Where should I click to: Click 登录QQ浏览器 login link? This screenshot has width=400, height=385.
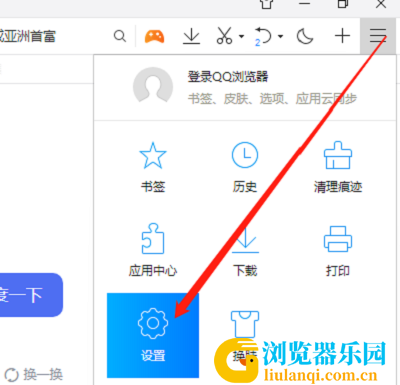click(x=228, y=77)
